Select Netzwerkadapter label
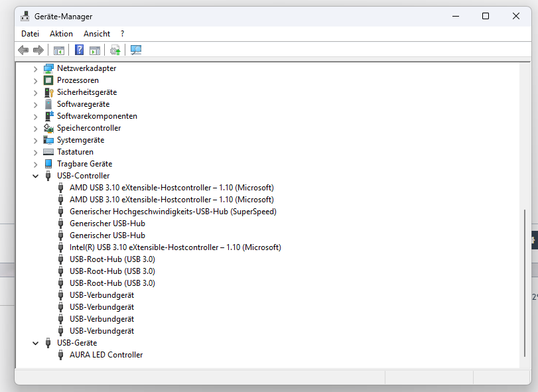The image size is (538, 392). tap(86, 68)
